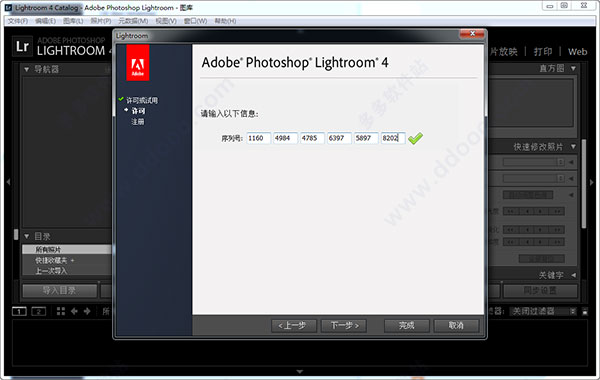Open the 图库(L) menu
The width and height of the screenshot is (600, 380).
coord(73,21)
